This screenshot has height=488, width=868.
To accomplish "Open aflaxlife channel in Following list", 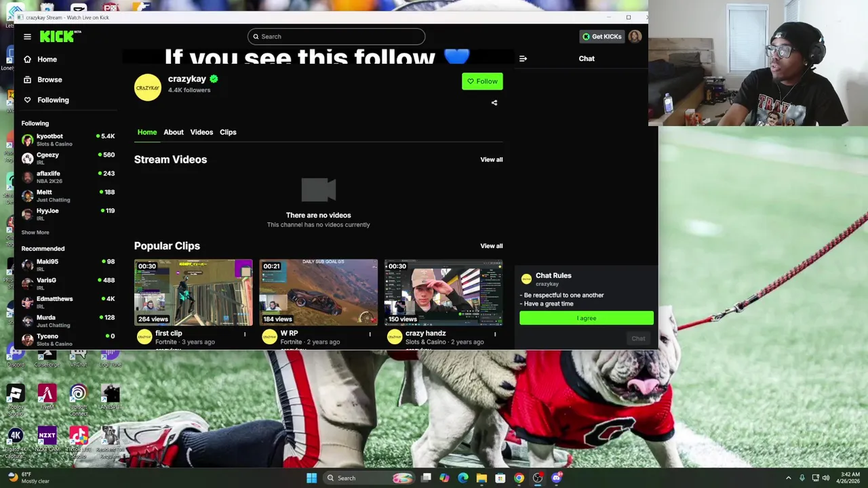I will click(x=68, y=177).
